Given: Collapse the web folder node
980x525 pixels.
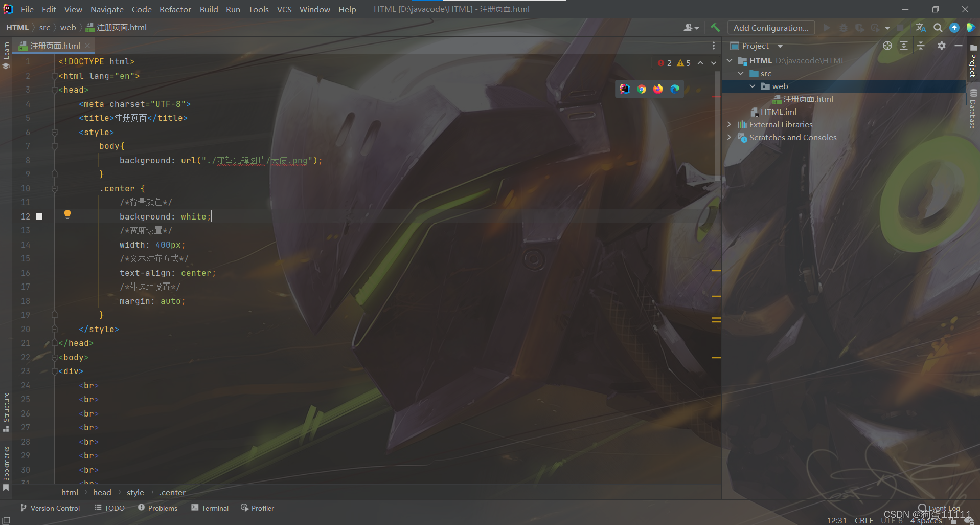Looking at the screenshot, I should pyautogui.click(x=753, y=86).
